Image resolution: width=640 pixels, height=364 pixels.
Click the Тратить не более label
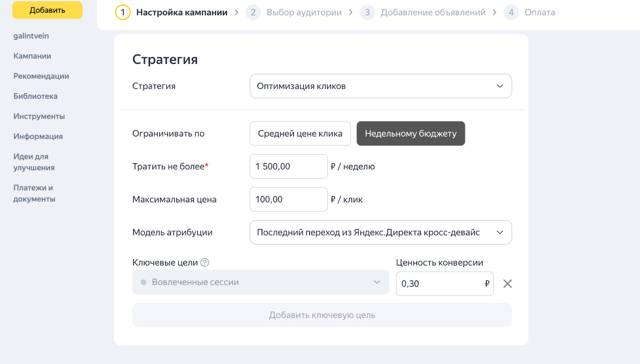point(170,166)
